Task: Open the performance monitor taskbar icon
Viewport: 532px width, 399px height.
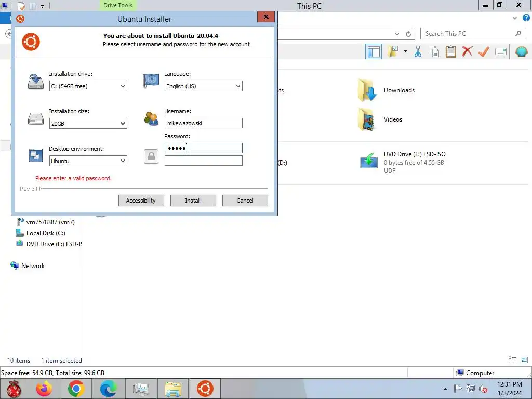Action: pyautogui.click(x=140, y=389)
